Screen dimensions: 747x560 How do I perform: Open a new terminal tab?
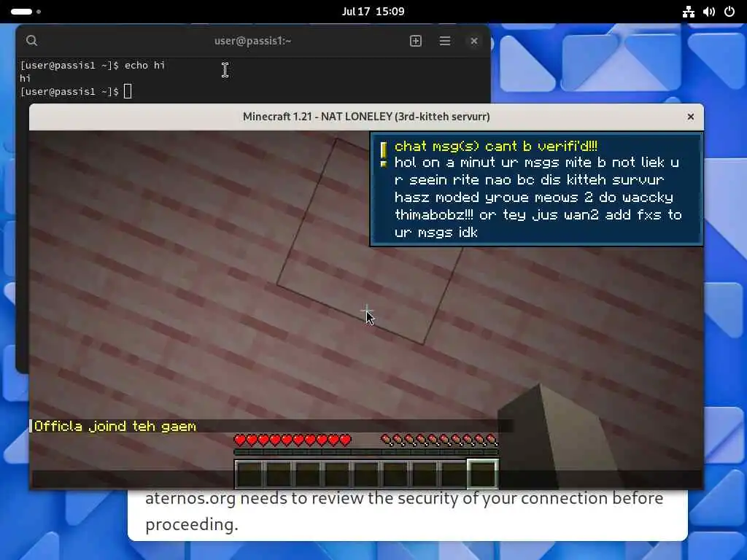pos(415,41)
